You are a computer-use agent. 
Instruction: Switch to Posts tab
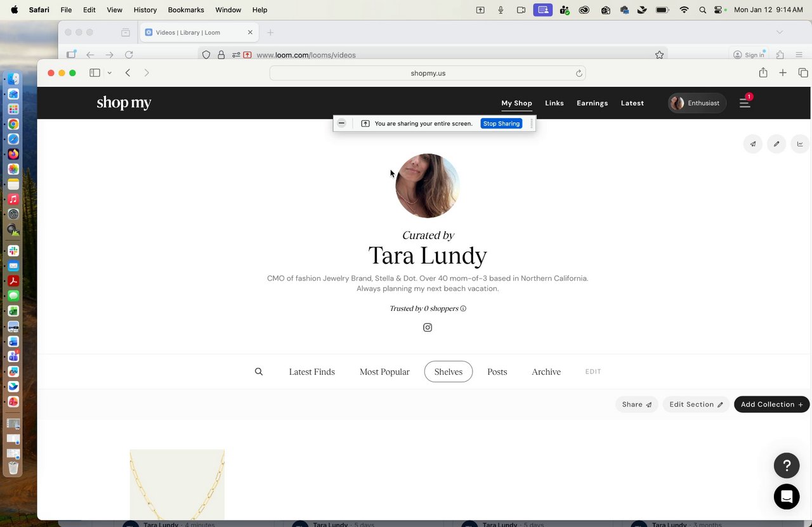(497, 372)
